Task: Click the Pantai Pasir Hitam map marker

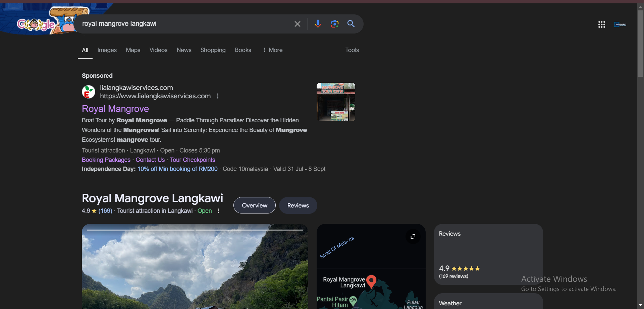Action: [353, 301]
